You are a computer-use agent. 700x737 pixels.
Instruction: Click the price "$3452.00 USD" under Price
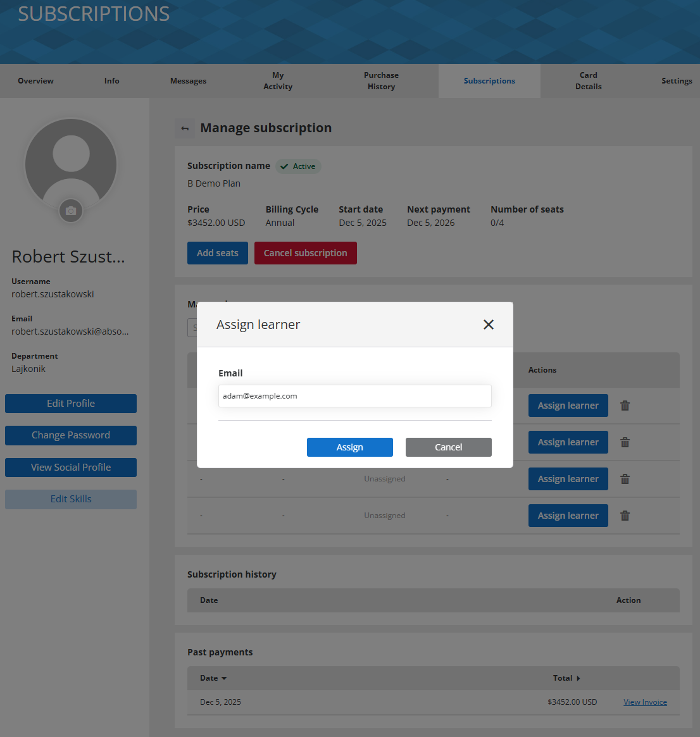point(216,223)
